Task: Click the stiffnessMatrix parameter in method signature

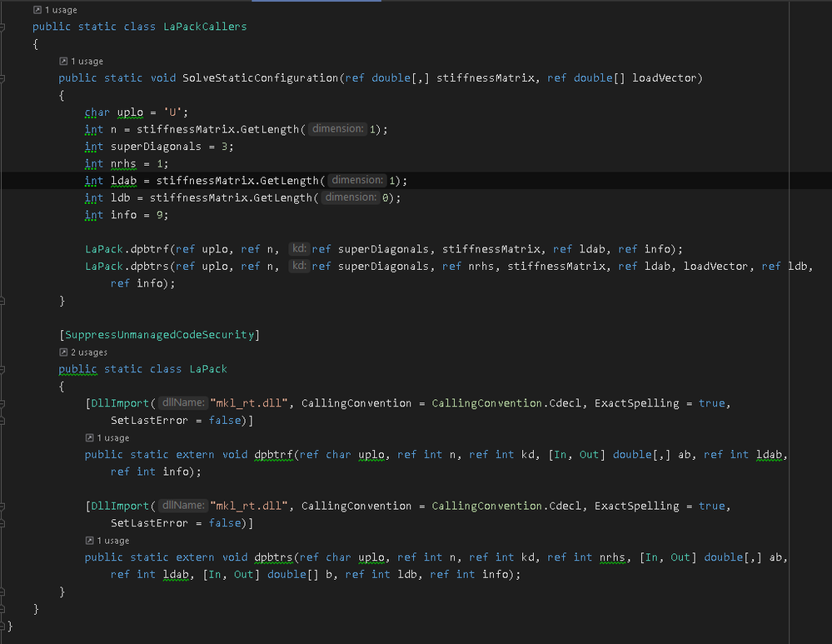Action: point(486,78)
